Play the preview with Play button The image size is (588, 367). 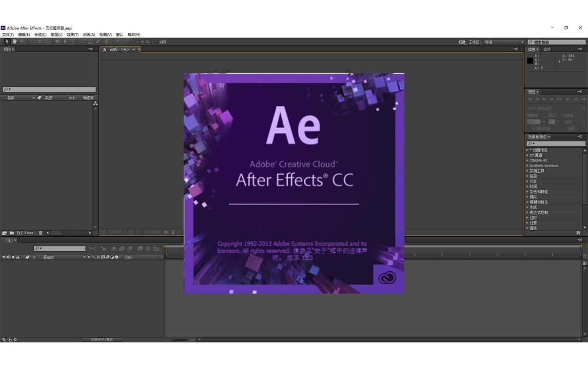pyautogui.click(x=544, y=99)
